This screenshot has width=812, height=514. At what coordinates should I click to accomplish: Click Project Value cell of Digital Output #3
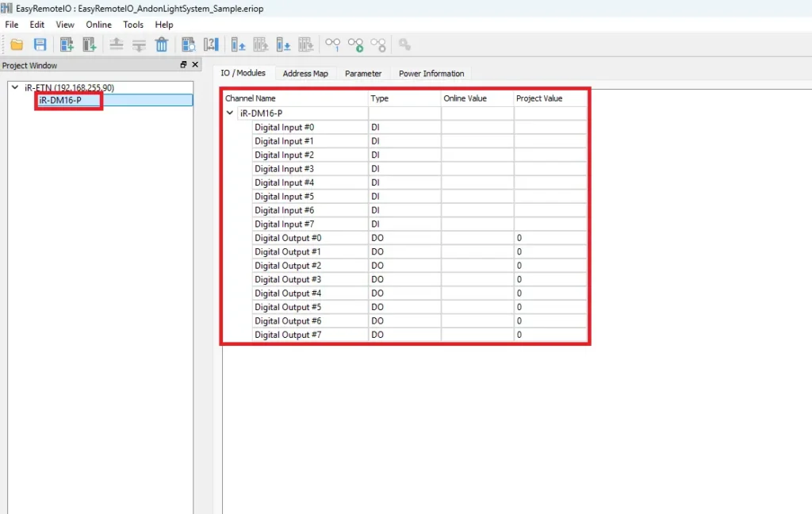pos(550,279)
